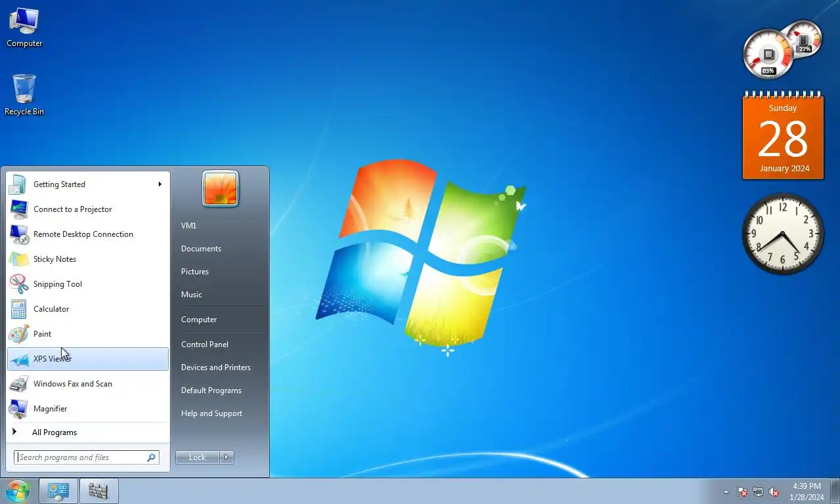840x504 pixels.
Task: Open Default Programs
Action: coord(211,390)
